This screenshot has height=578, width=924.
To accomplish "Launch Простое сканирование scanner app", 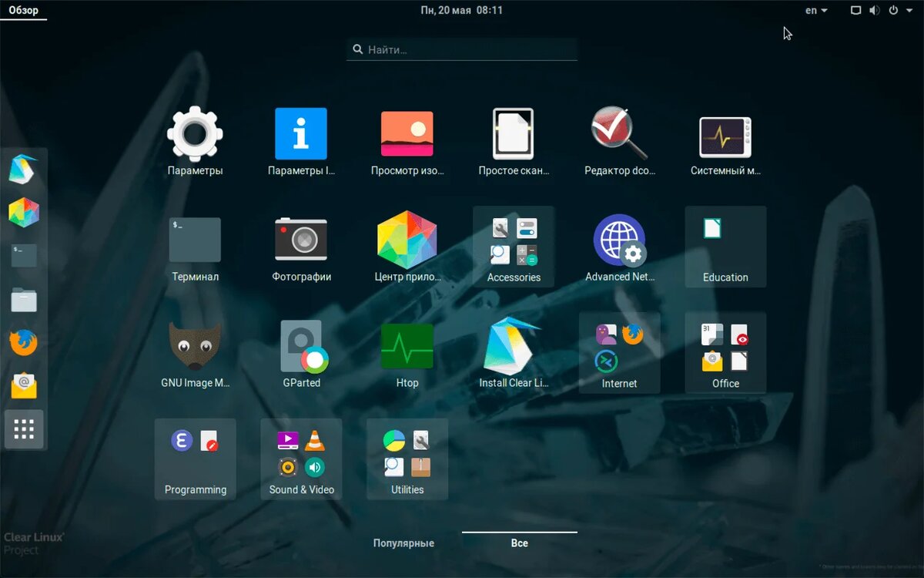I will [x=513, y=132].
